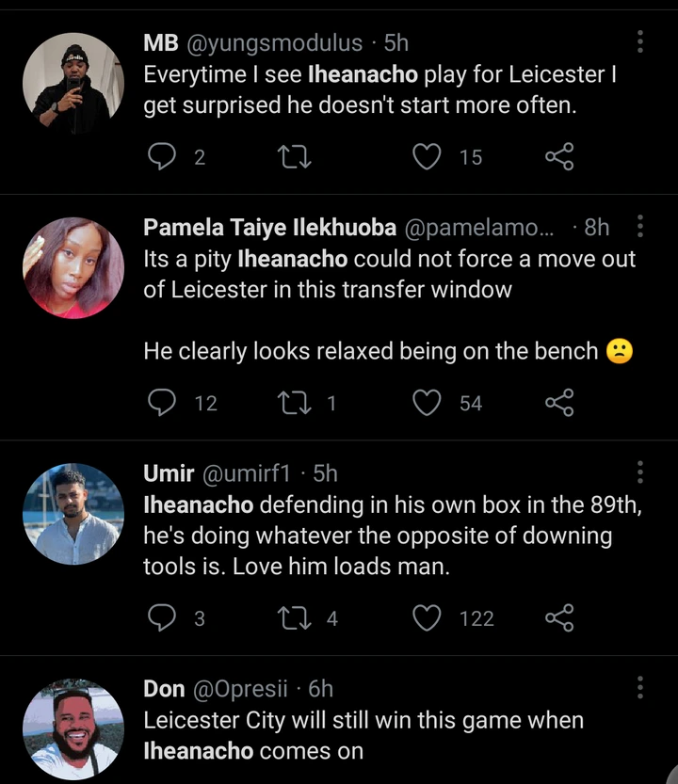Reply to Pamela Taiye Ilekhuoba's tweet
678x784 pixels.
tap(164, 403)
